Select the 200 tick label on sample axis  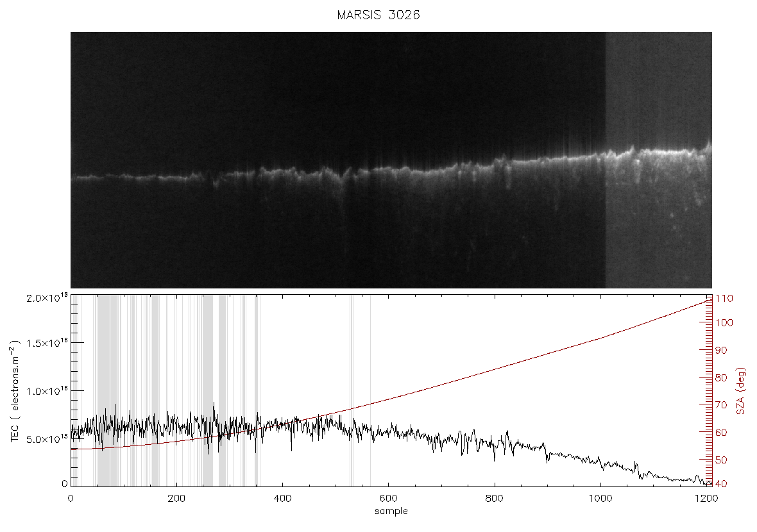tap(176, 498)
